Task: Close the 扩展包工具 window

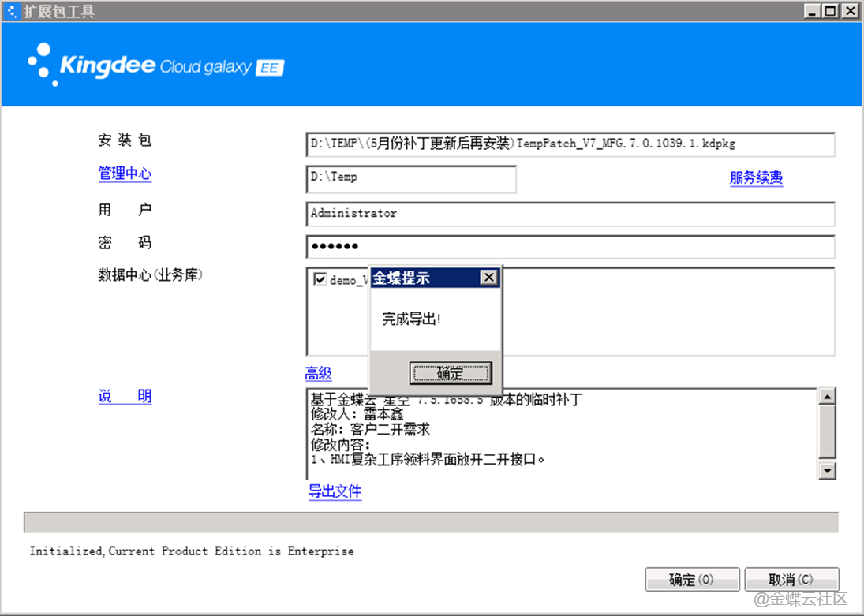Action: click(851, 11)
